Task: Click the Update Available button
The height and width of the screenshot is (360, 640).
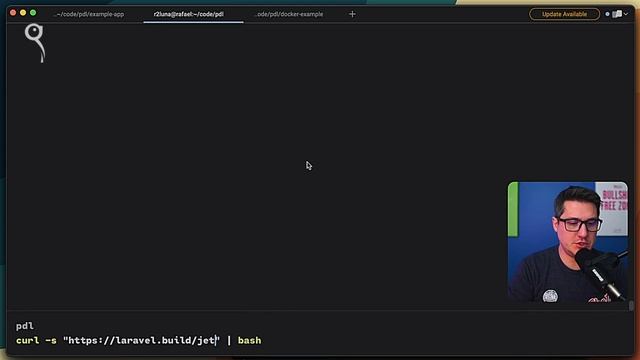Action: click(564, 14)
